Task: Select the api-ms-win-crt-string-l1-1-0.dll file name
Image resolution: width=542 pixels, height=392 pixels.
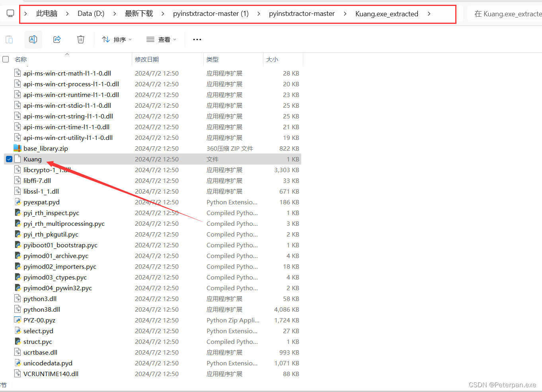Action: click(x=68, y=116)
